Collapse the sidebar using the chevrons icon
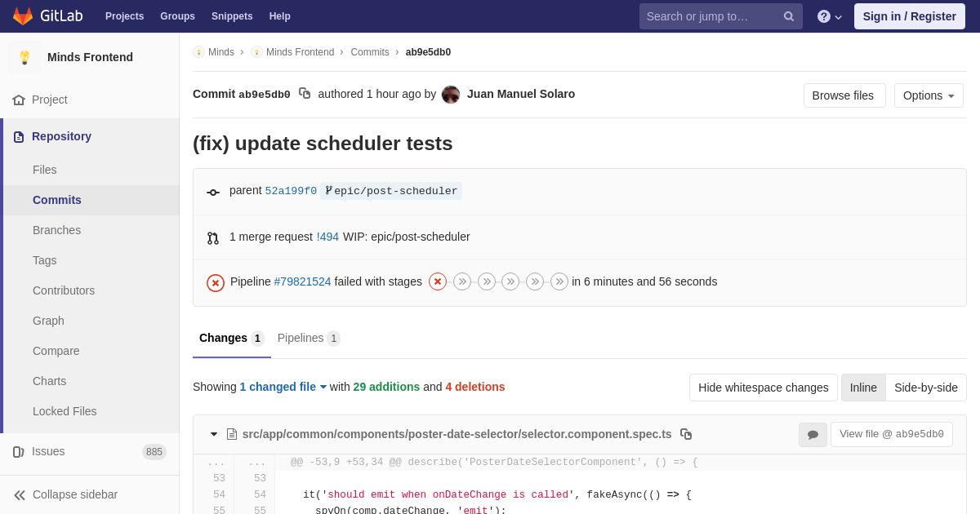980x514 pixels. pyautogui.click(x=20, y=494)
